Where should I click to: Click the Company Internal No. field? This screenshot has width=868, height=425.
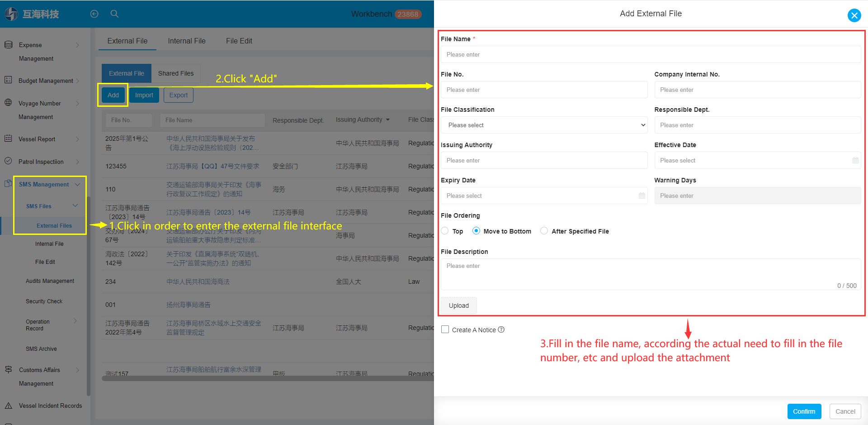(x=758, y=90)
